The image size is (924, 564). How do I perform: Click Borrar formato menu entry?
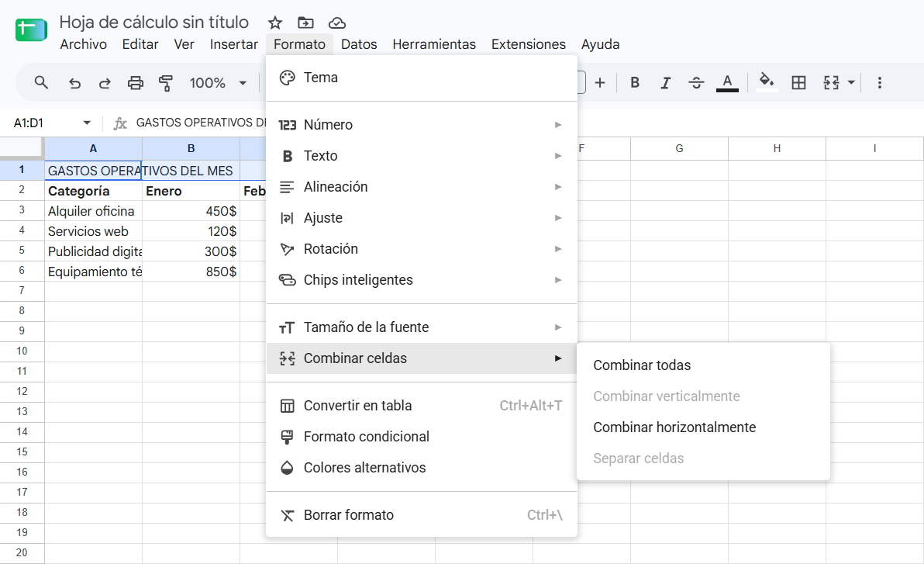(x=422, y=515)
